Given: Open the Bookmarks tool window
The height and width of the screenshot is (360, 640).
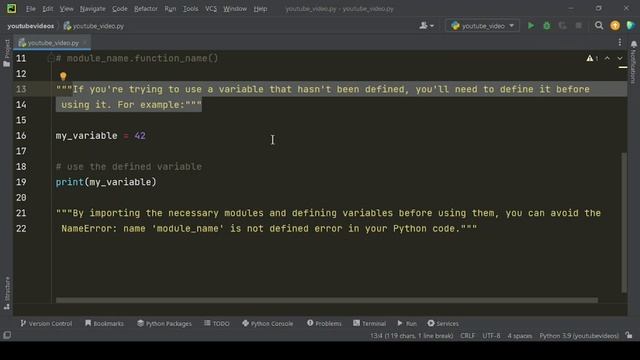Looking at the screenshot, I should click(104, 323).
